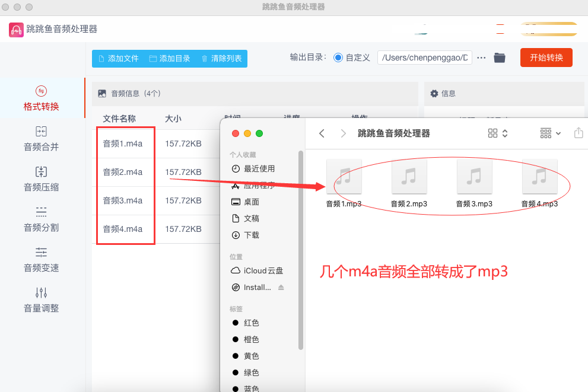588x392 pixels.
Task: Open the 音量调整 volume adjust tool
Action: tap(41, 293)
